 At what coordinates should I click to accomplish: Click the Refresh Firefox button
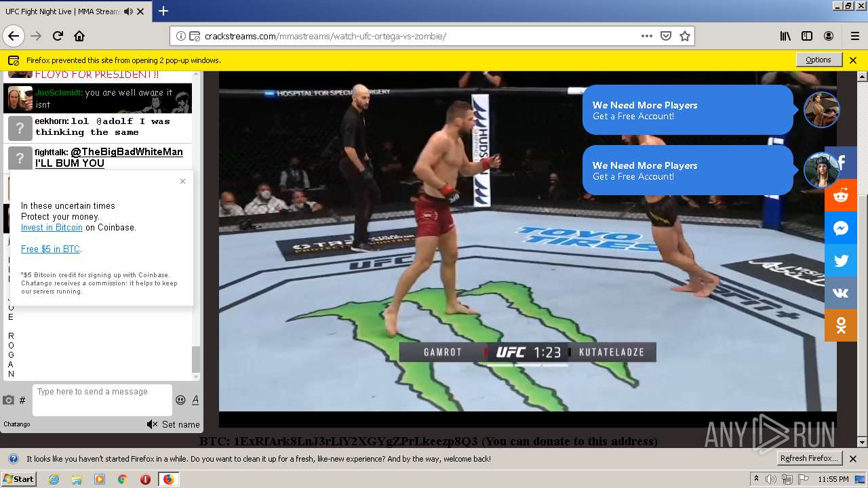pos(810,458)
